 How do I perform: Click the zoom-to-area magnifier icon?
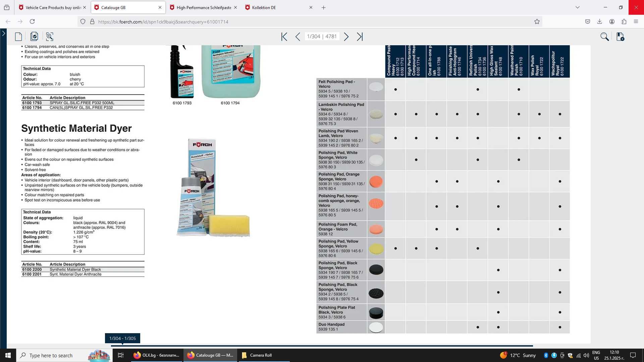pos(50,37)
